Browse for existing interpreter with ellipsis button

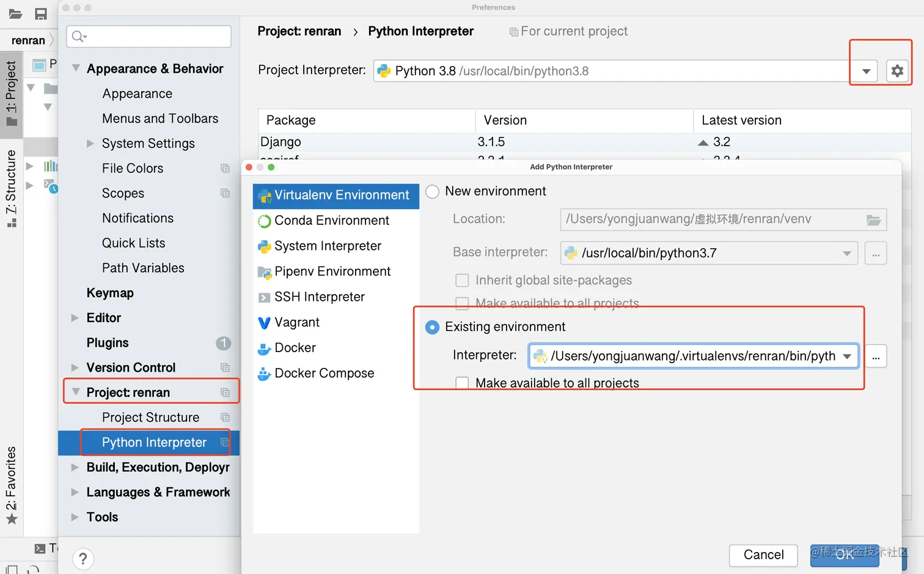click(x=876, y=356)
